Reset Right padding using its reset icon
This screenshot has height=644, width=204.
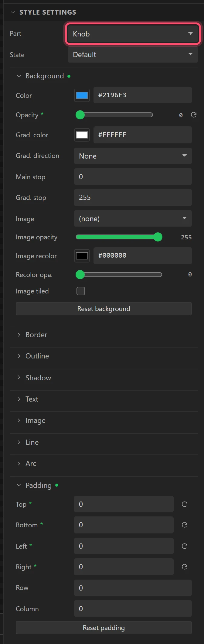[184, 567]
